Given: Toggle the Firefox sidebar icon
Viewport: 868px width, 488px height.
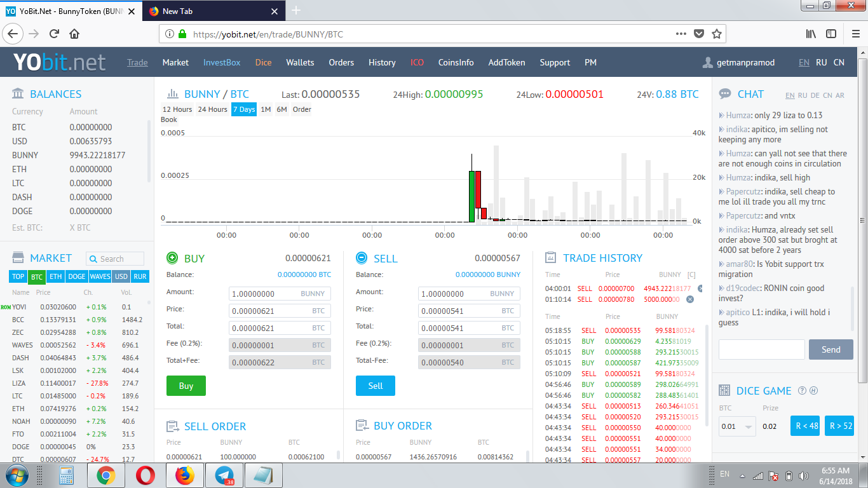Looking at the screenshot, I should (831, 34).
